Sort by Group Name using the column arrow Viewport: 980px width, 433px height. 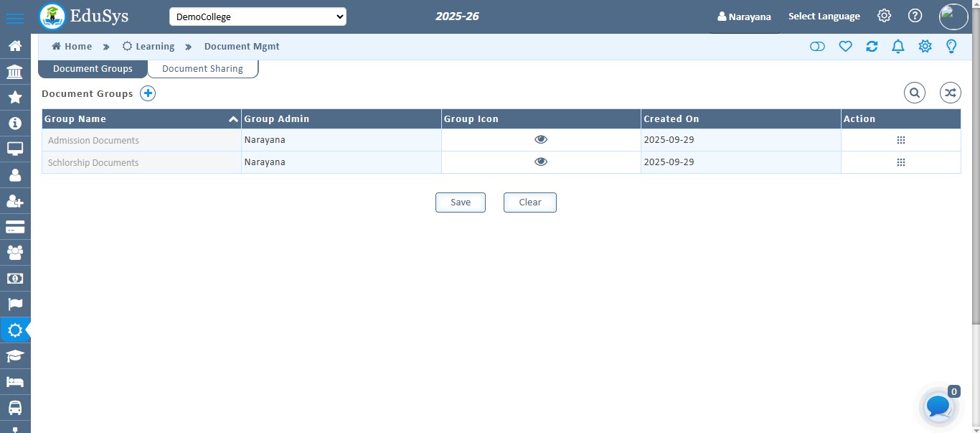(233, 118)
